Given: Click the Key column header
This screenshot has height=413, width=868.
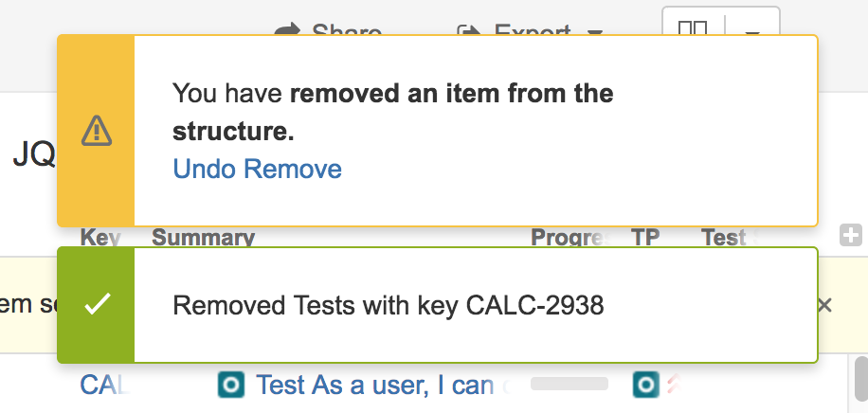Looking at the screenshot, I should tap(100, 238).
